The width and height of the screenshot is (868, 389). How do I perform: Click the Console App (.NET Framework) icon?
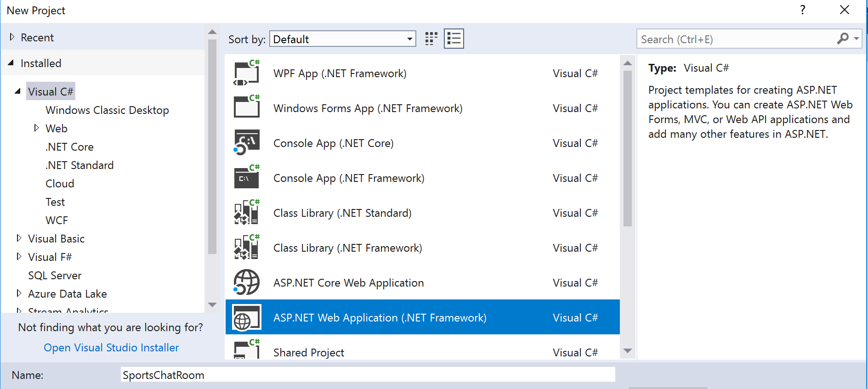[x=247, y=178]
